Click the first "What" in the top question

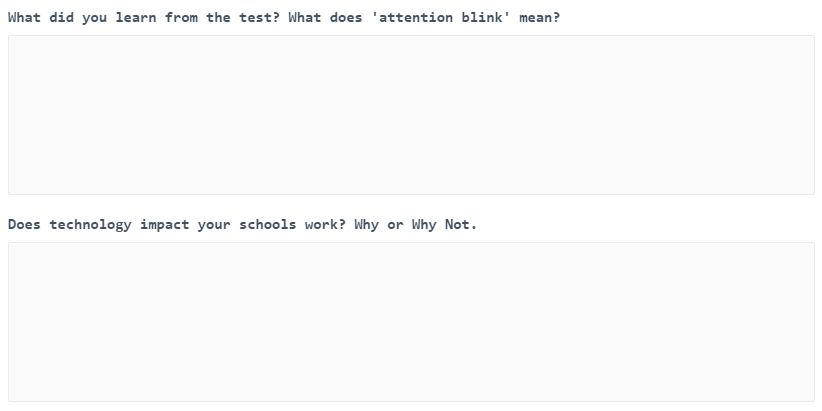pyautogui.click(x=24, y=18)
